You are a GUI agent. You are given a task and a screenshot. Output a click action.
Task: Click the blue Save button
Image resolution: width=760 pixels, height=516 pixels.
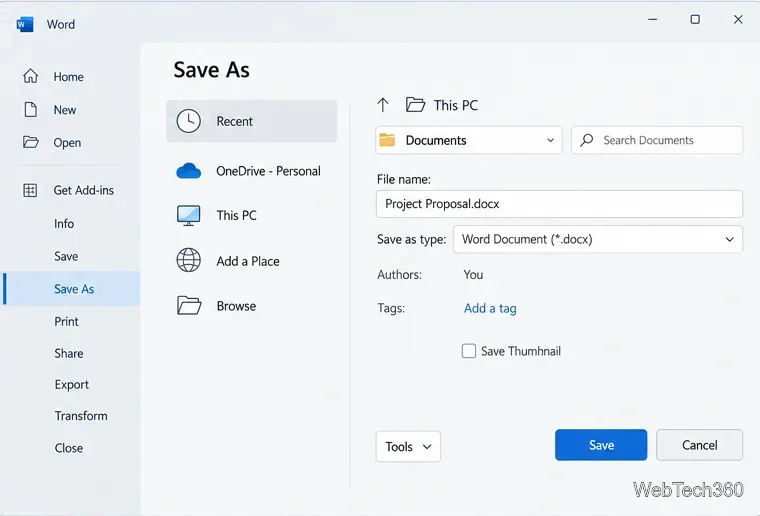(601, 445)
